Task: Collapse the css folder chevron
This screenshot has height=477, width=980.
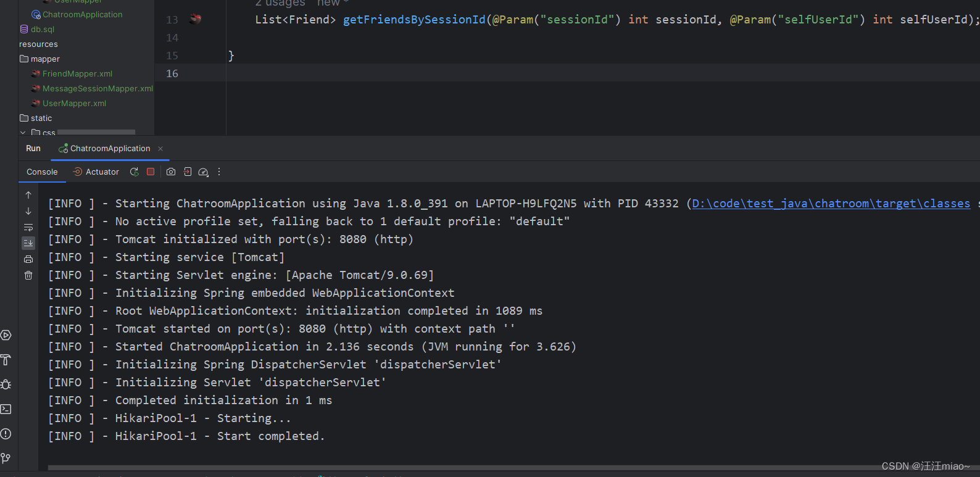Action: [23, 133]
